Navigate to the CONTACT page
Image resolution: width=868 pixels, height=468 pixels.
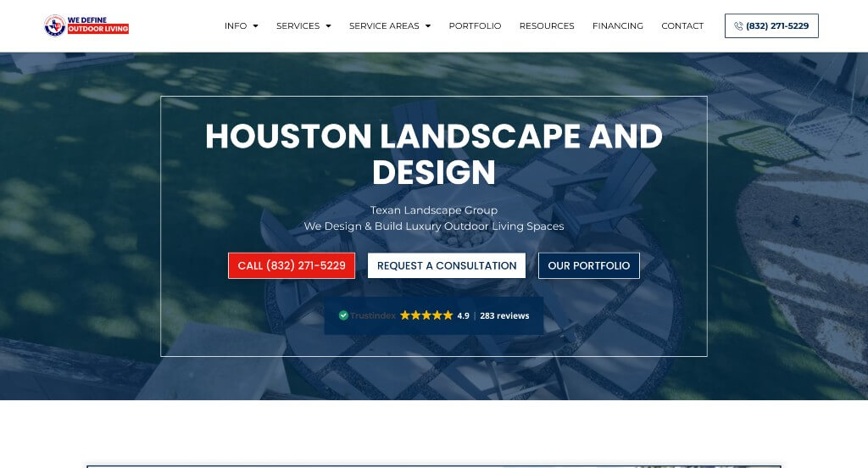point(682,26)
